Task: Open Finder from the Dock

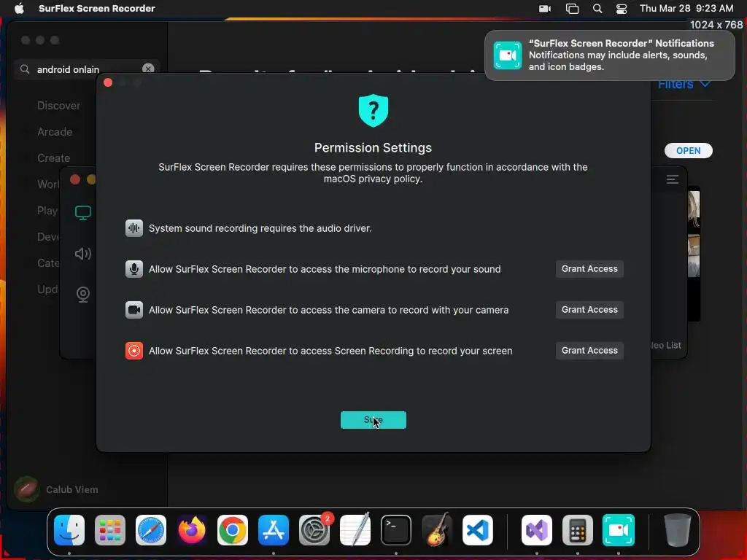Action: tap(69, 530)
